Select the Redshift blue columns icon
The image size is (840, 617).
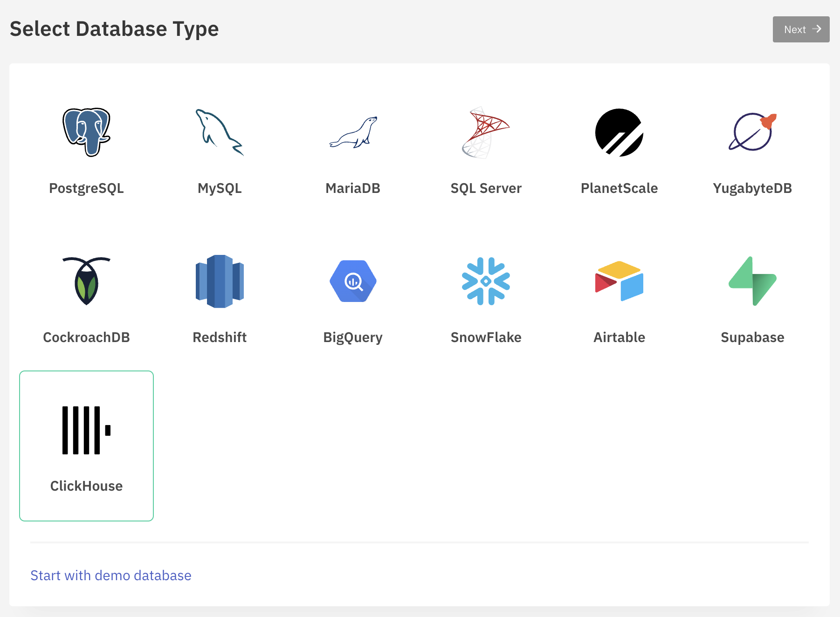tap(220, 281)
